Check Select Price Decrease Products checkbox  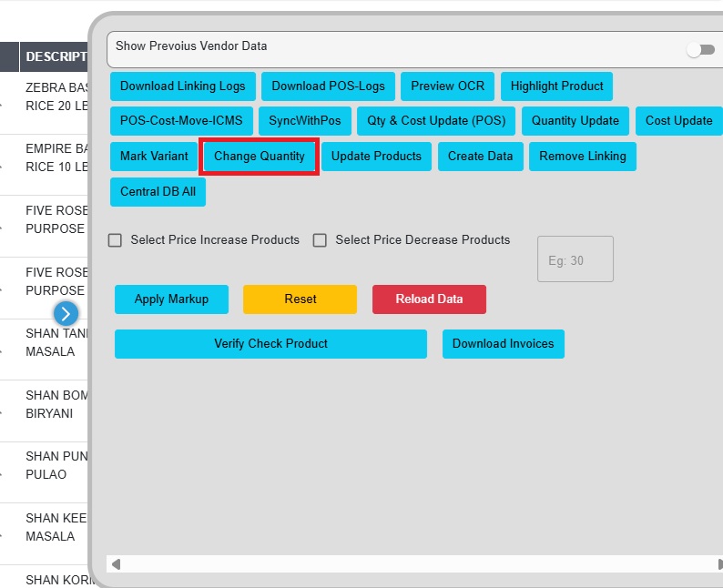[x=320, y=240]
